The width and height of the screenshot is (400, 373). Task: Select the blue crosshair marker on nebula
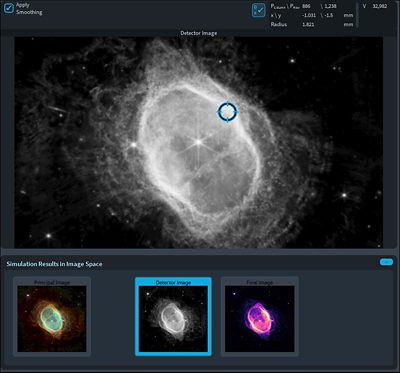[x=227, y=112]
